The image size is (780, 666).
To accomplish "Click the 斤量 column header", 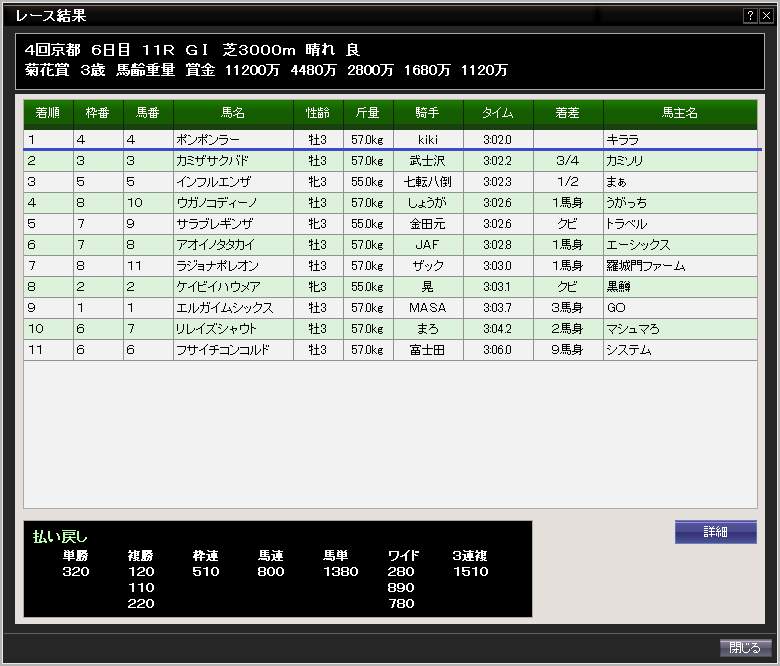I will point(368,113).
